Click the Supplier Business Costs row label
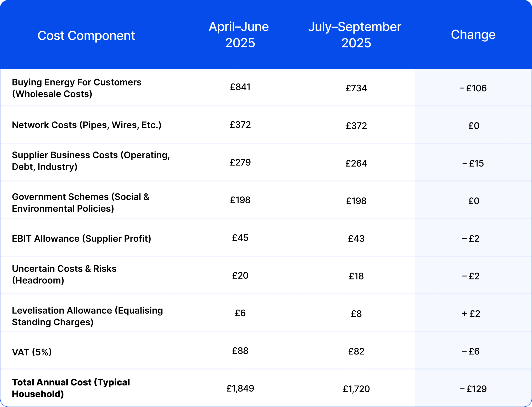 pyautogui.click(x=91, y=161)
